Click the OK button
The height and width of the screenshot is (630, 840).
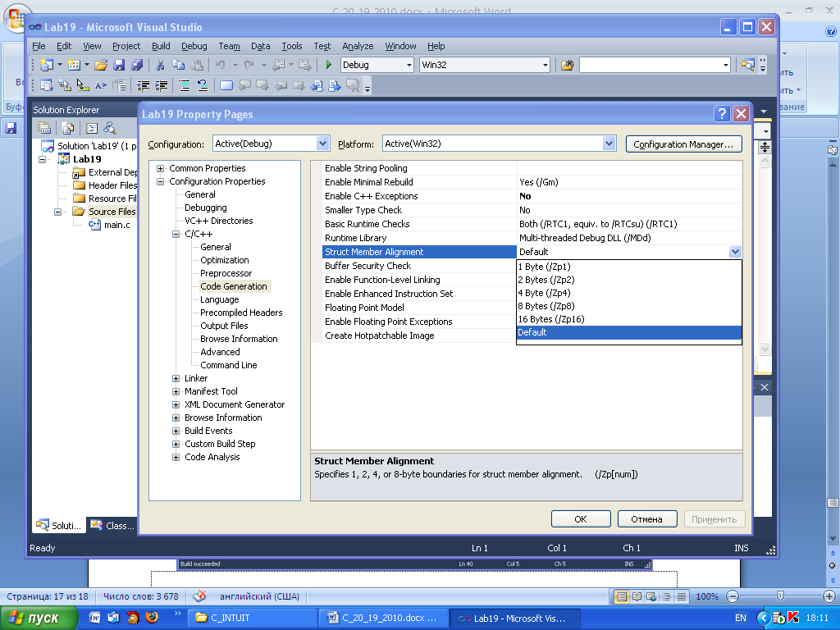point(581,519)
